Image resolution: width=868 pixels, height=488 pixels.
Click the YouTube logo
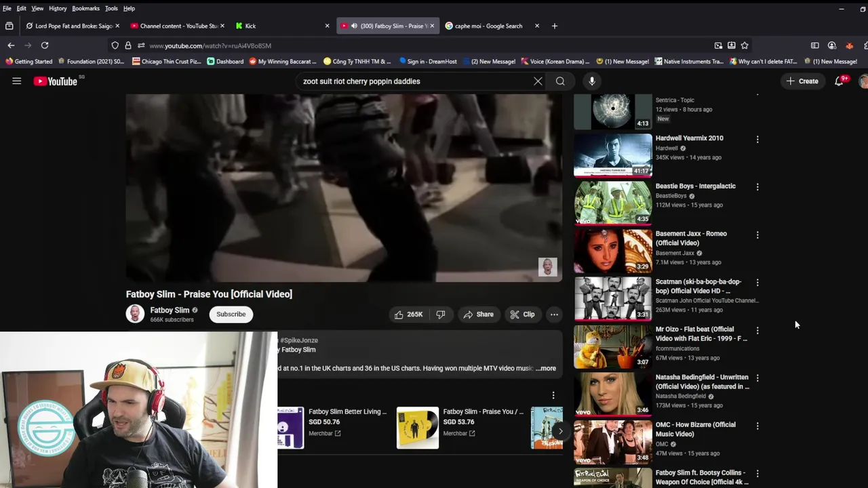[x=56, y=81]
